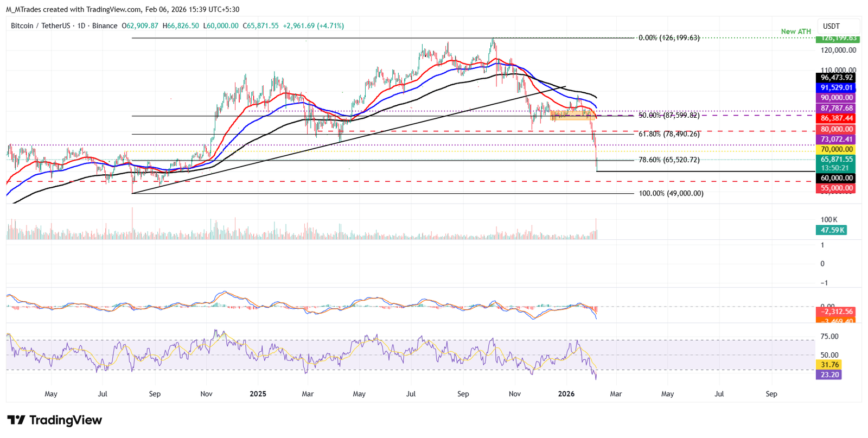The image size is (868, 438).
Task: Select the 0.00% Fibonacci level label
Action: click(x=668, y=38)
